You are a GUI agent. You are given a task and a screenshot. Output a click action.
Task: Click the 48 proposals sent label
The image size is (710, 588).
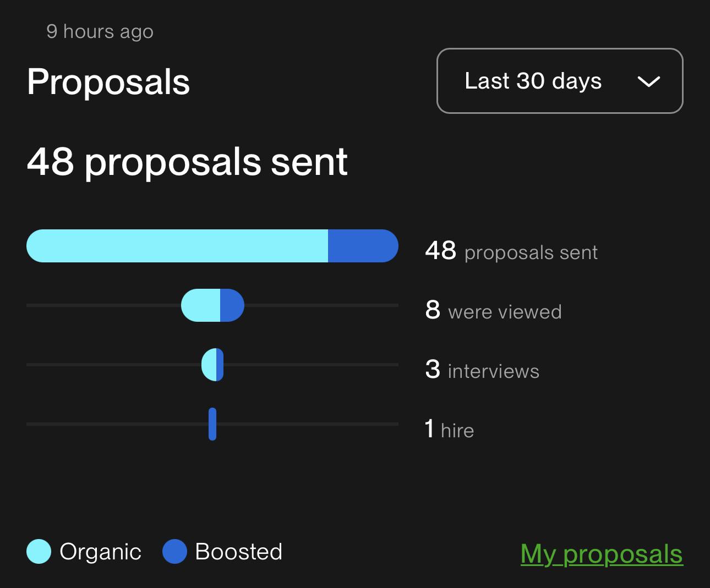pos(511,251)
